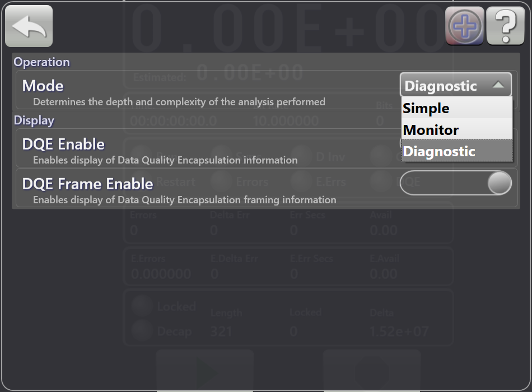Image resolution: width=532 pixels, height=392 pixels.
Task: Open help with the question mark icon
Action: point(506,26)
